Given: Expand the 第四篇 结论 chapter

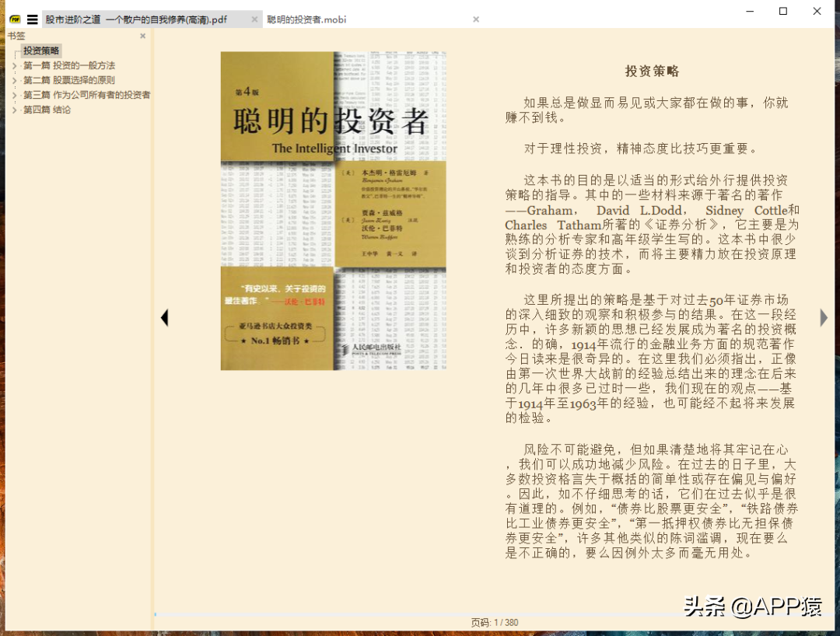Looking at the screenshot, I should (x=13, y=109).
